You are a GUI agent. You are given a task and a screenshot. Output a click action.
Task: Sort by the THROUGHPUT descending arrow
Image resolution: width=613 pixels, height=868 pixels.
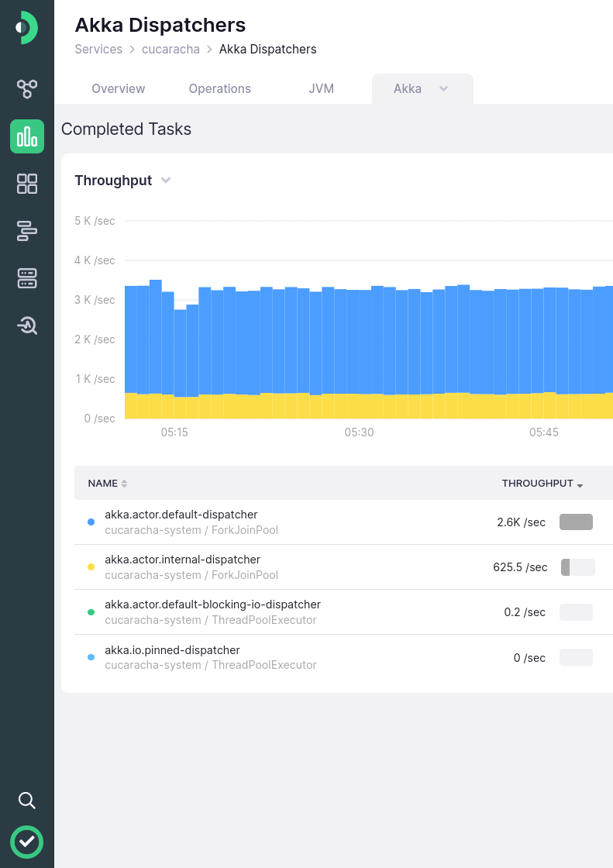[580, 485]
